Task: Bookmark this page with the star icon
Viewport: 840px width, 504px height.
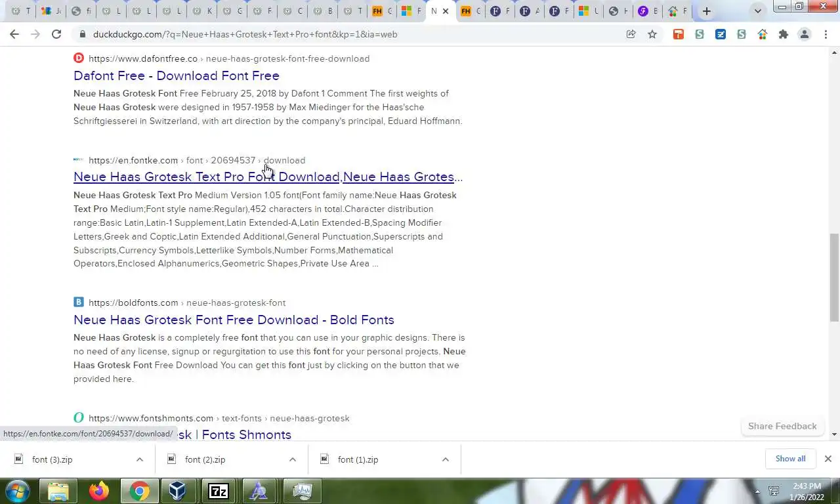Action: coord(652,34)
